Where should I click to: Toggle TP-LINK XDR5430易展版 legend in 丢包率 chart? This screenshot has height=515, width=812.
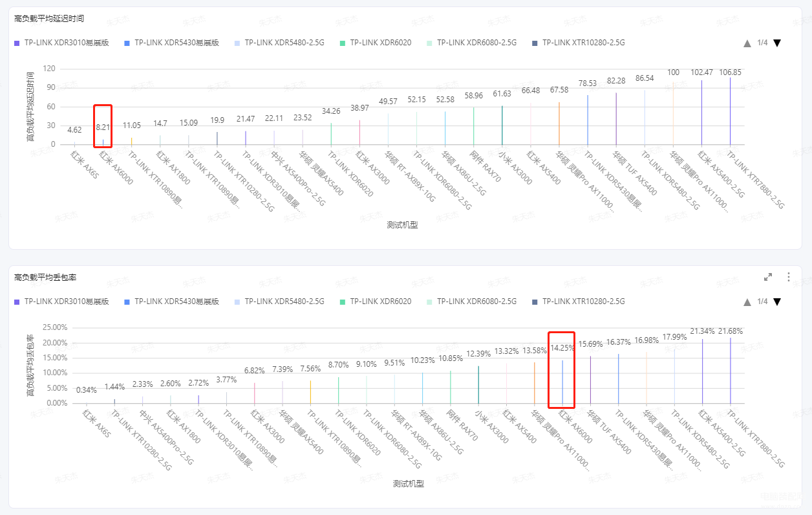172,301
